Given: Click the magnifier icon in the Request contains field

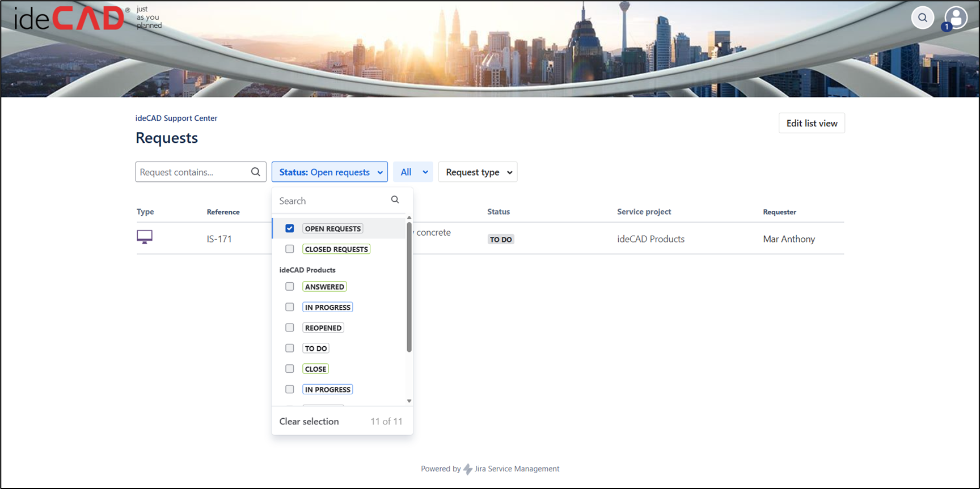Looking at the screenshot, I should click(256, 172).
